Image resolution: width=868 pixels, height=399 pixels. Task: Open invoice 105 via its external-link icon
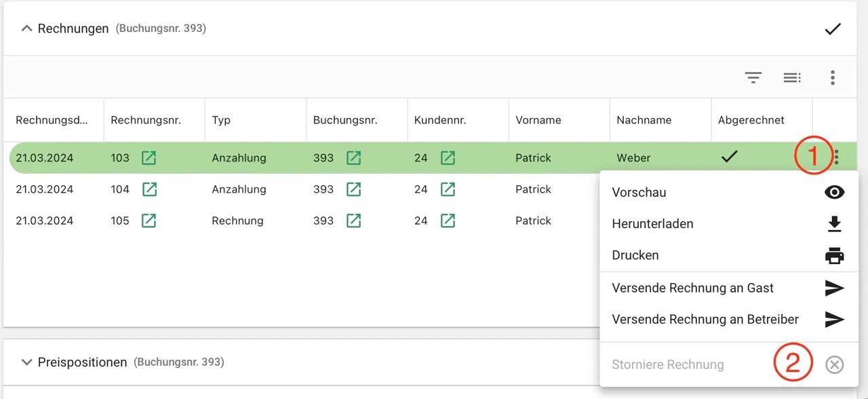pos(149,221)
